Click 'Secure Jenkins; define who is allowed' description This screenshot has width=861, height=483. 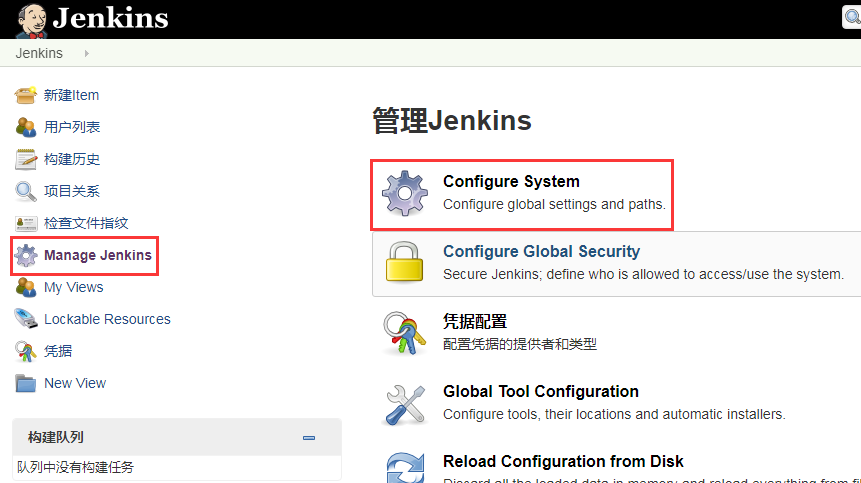click(643, 274)
